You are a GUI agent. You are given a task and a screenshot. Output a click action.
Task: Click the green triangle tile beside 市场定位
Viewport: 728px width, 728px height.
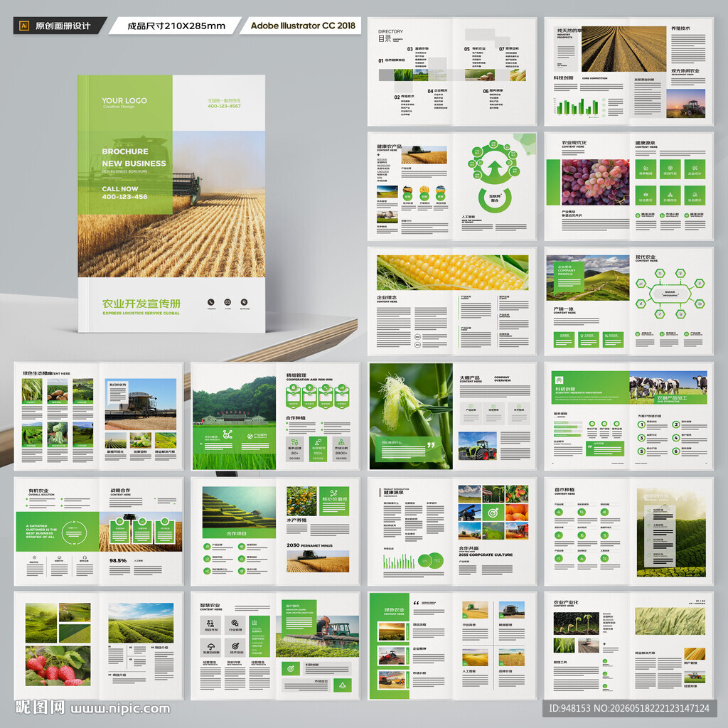pos(343,685)
